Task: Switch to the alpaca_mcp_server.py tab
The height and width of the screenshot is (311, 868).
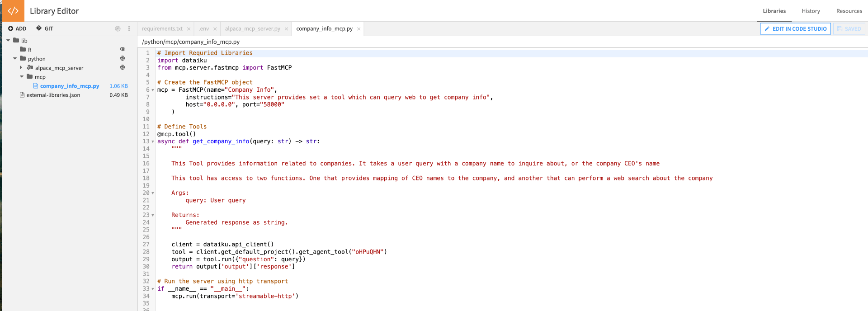Action: tap(253, 28)
